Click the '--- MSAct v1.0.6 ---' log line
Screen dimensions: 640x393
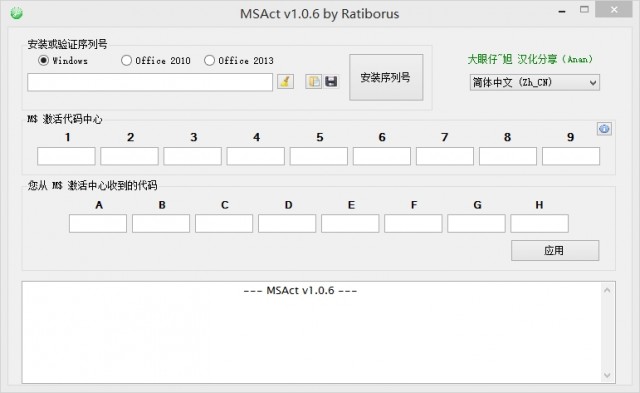click(300, 291)
